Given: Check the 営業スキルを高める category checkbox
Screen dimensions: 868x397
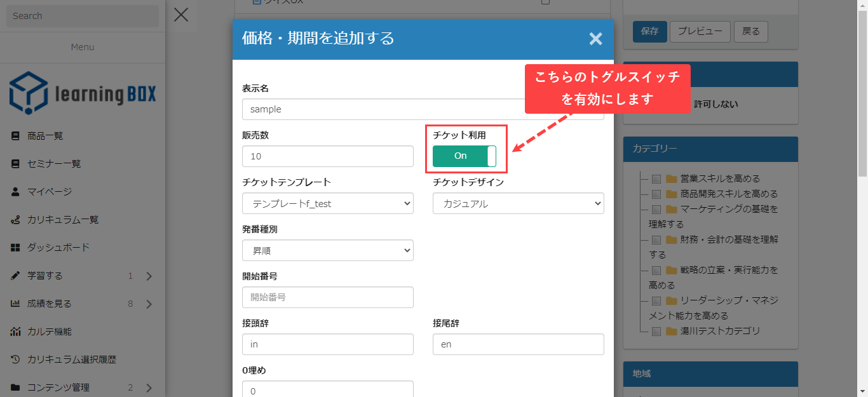Looking at the screenshot, I should [656, 178].
